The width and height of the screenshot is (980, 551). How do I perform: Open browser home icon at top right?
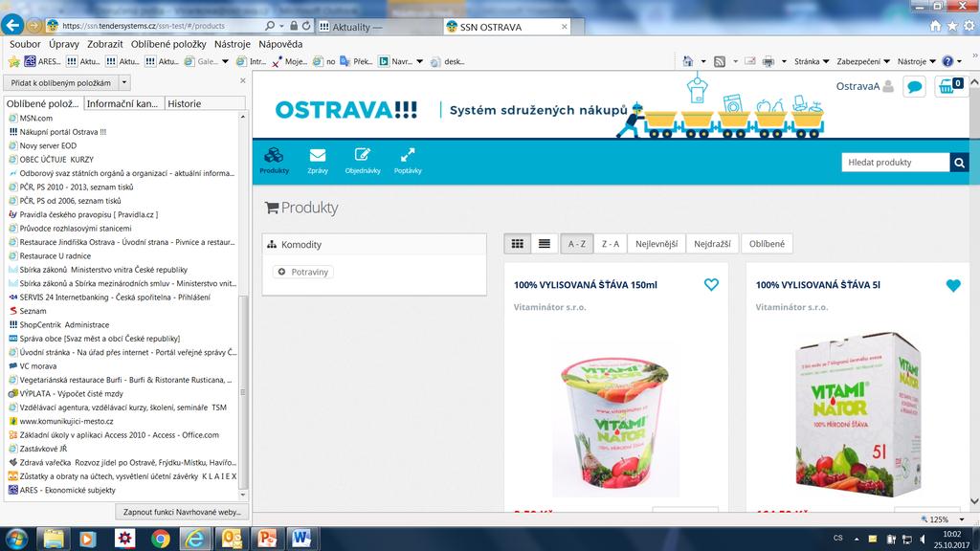pos(935,26)
